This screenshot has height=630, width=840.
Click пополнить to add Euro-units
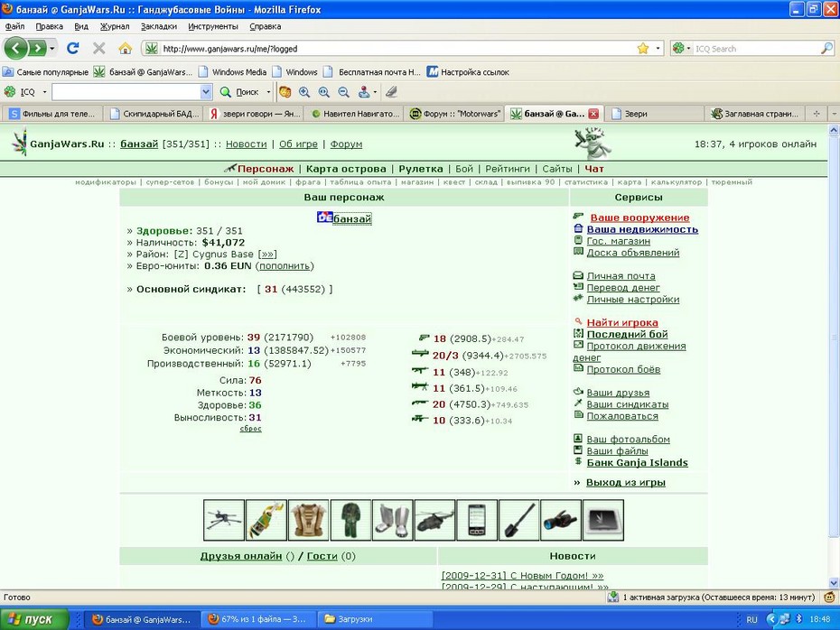(284, 266)
